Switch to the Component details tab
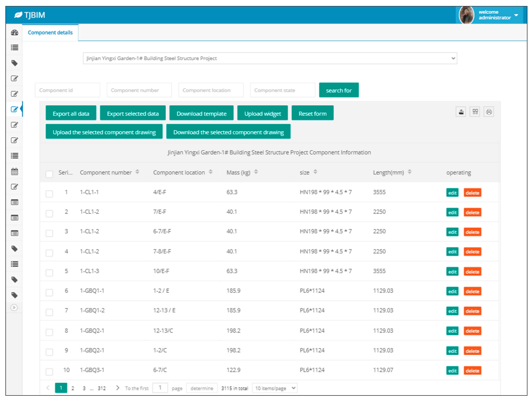The height and width of the screenshot is (401, 532). pyautogui.click(x=50, y=32)
